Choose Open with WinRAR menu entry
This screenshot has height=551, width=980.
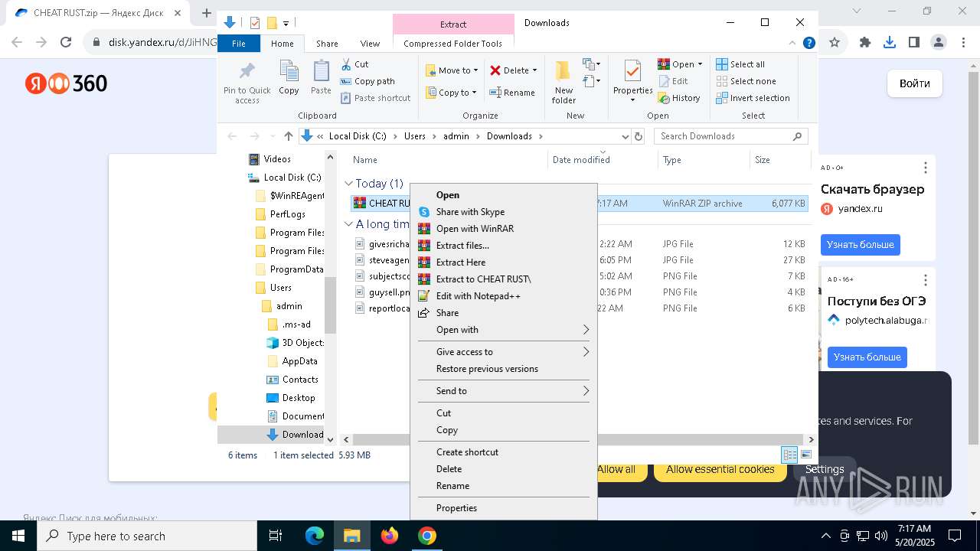(x=504, y=229)
